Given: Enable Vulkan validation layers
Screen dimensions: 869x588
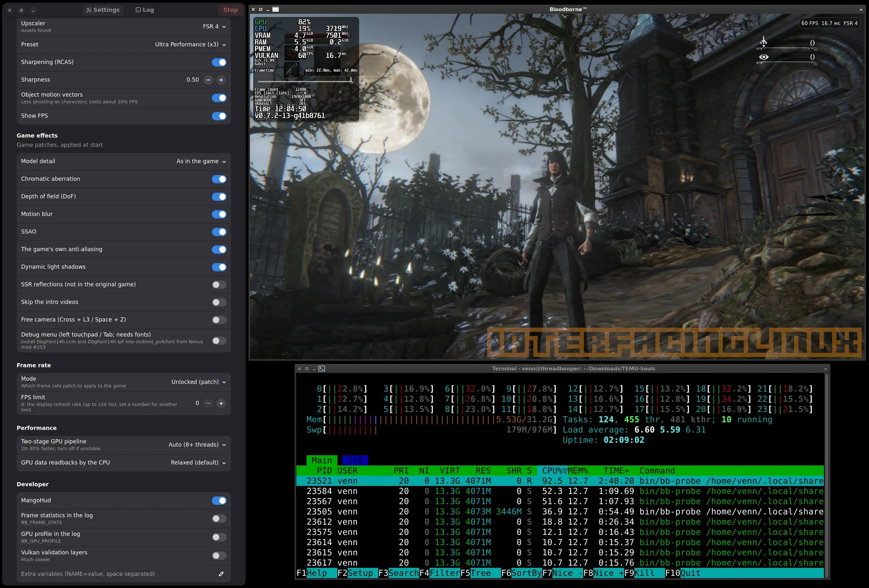Looking at the screenshot, I should [219, 555].
